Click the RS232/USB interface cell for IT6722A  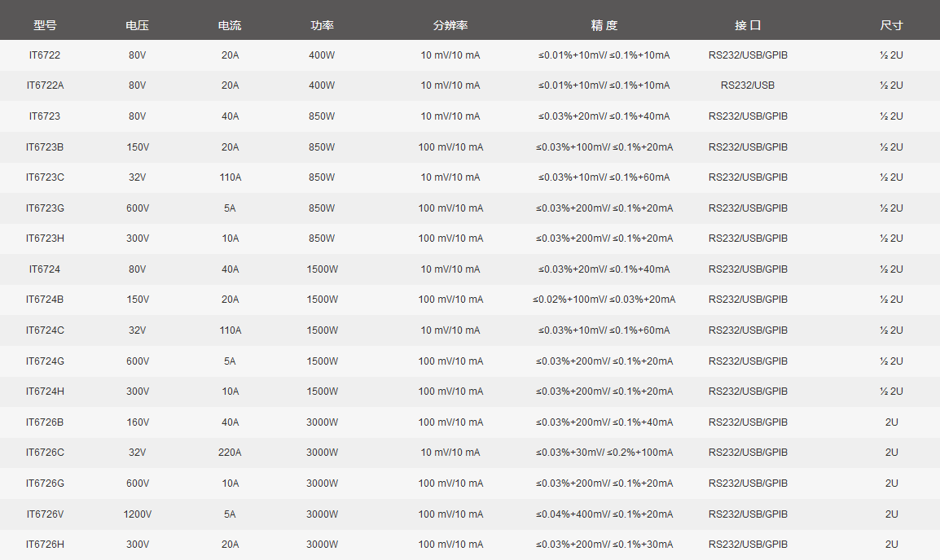(x=748, y=85)
